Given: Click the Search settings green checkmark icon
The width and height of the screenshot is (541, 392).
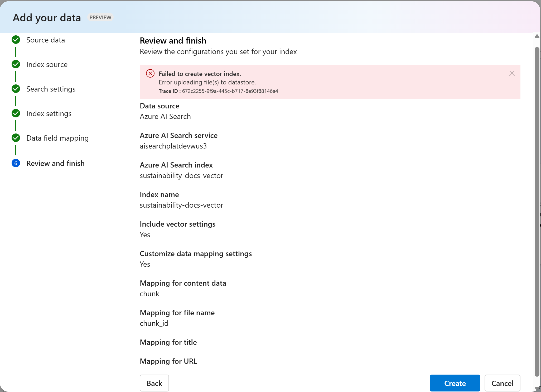Looking at the screenshot, I should tap(16, 89).
